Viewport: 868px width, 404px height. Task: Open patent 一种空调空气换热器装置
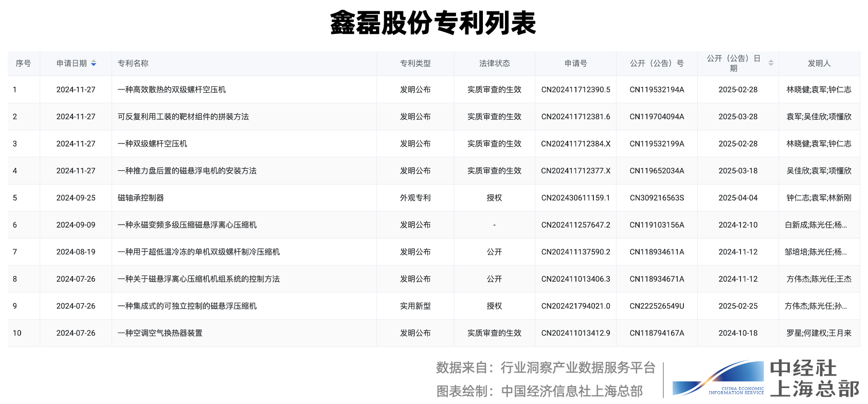(160, 333)
